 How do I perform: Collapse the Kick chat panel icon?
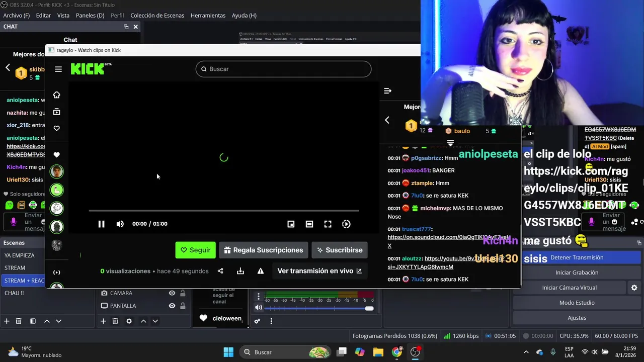[387, 91]
